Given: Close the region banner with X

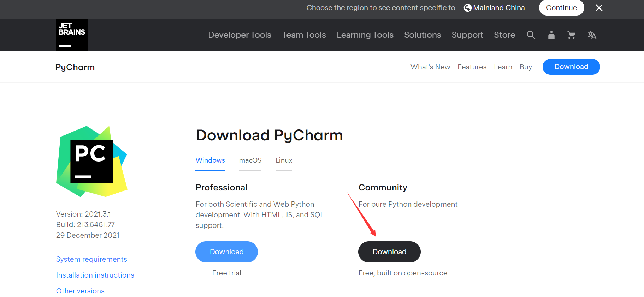Looking at the screenshot, I should tap(599, 8).
